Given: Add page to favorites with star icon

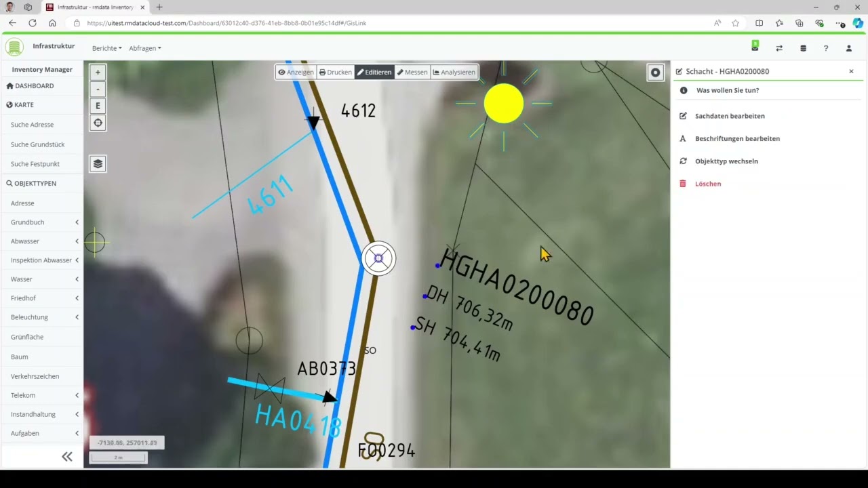Looking at the screenshot, I should coord(735,23).
